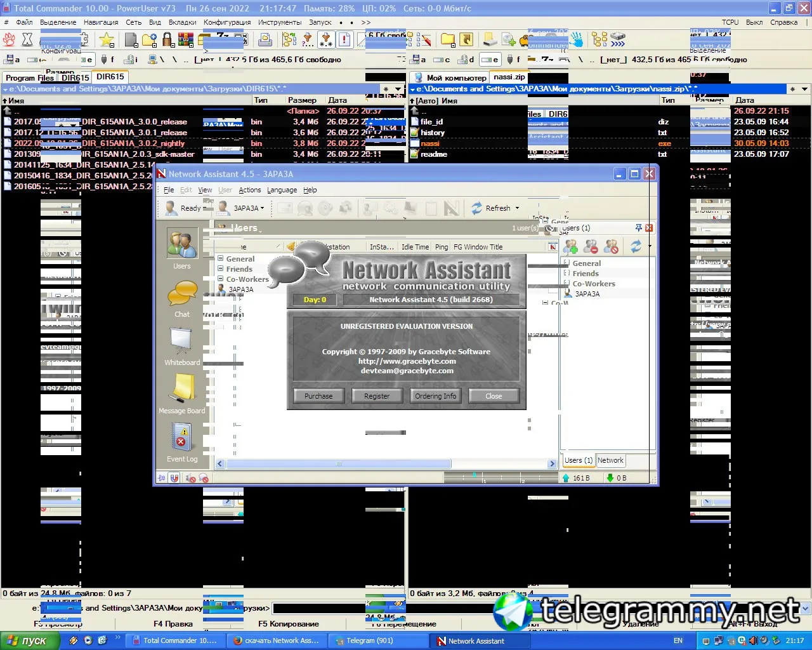Open the View menu in Network Assistant
The height and width of the screenshot is (650, 812).
205,190
